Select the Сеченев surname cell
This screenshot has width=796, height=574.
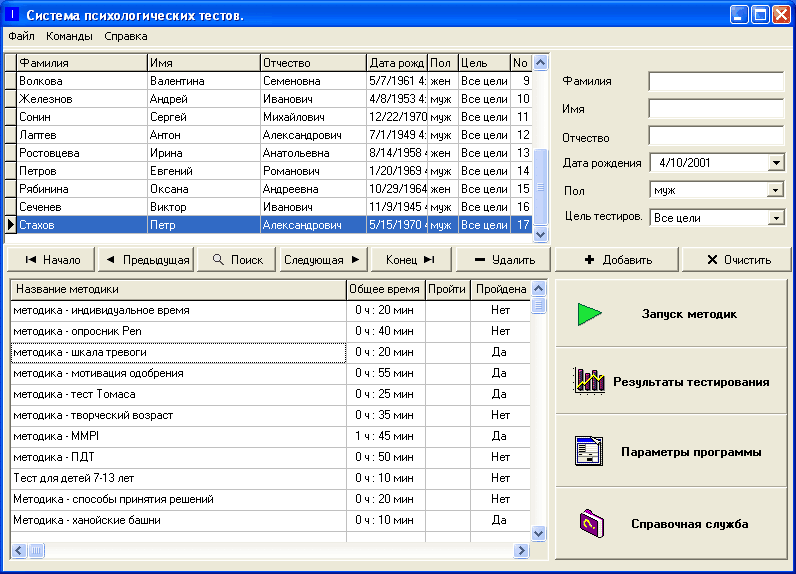coord(82,207)
